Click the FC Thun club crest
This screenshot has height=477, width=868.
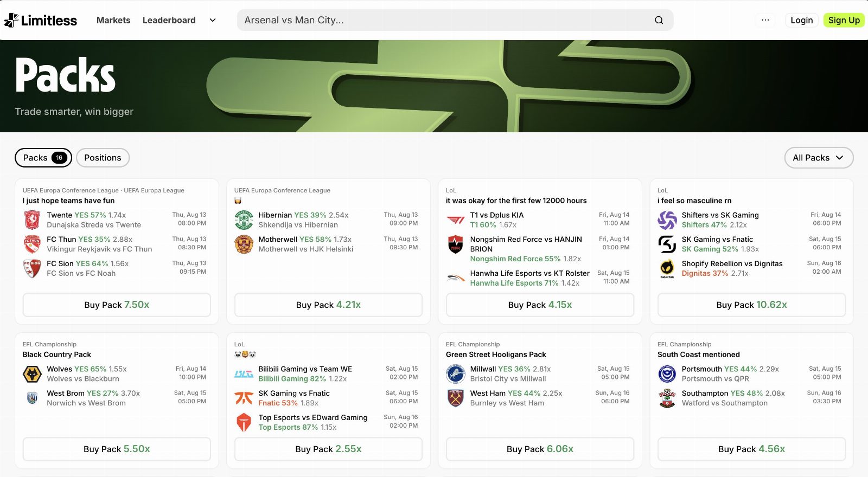(x=32, y=244)
